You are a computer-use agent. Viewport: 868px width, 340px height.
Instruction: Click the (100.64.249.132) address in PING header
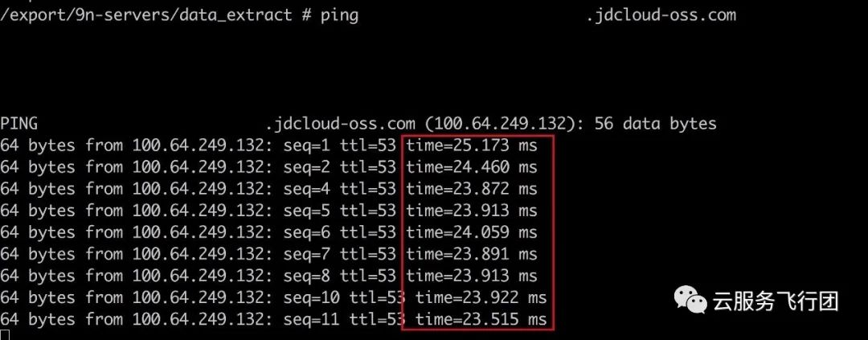click(502, 124)
